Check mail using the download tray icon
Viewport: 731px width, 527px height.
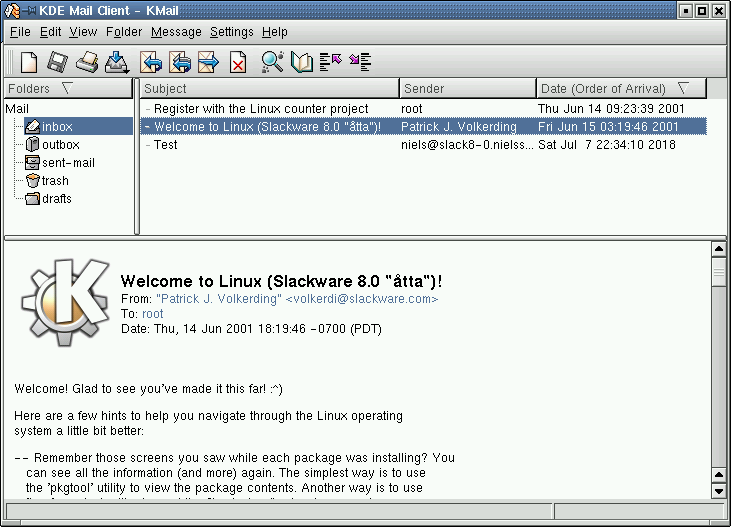point(117,63)
